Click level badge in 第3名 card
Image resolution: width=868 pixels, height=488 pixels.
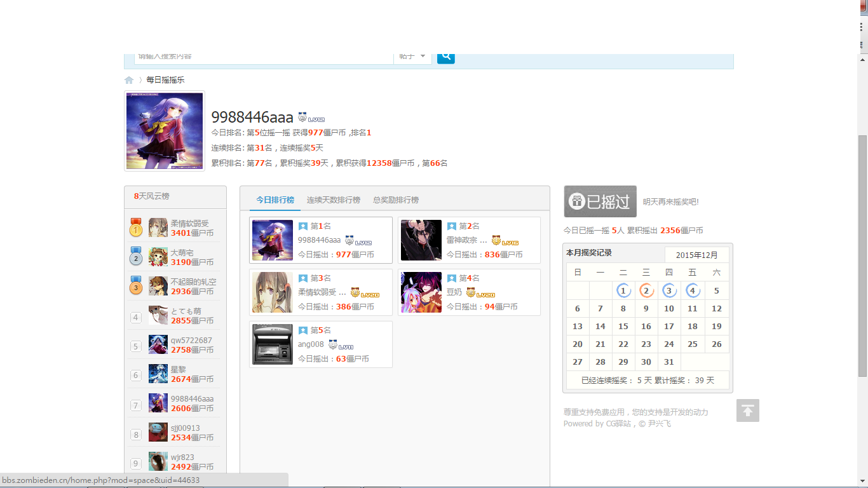(365, 293)
